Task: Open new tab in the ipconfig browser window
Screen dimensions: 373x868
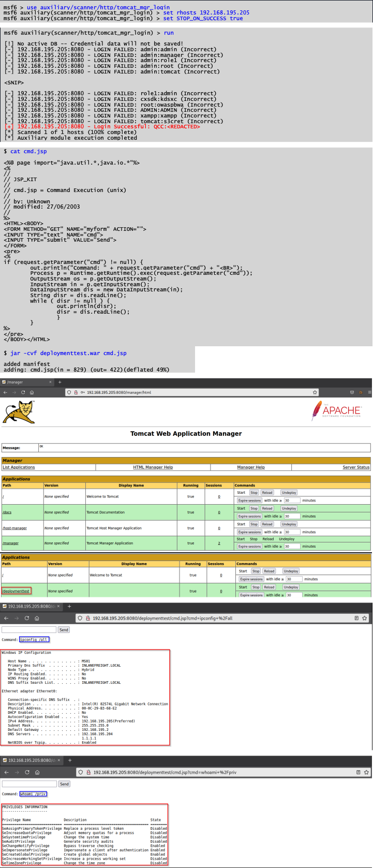Action: tap(69, 606)
